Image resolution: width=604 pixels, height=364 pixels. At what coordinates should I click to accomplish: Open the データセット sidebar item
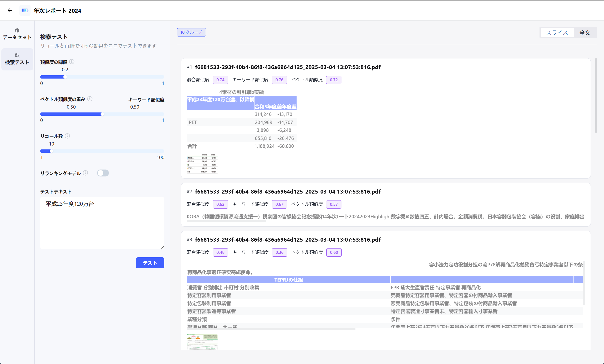[x=17, y=34]
